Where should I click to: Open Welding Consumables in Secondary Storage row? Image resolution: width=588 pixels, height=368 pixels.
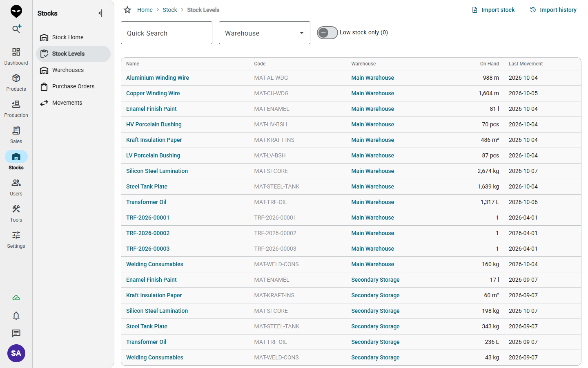(155, 357)
